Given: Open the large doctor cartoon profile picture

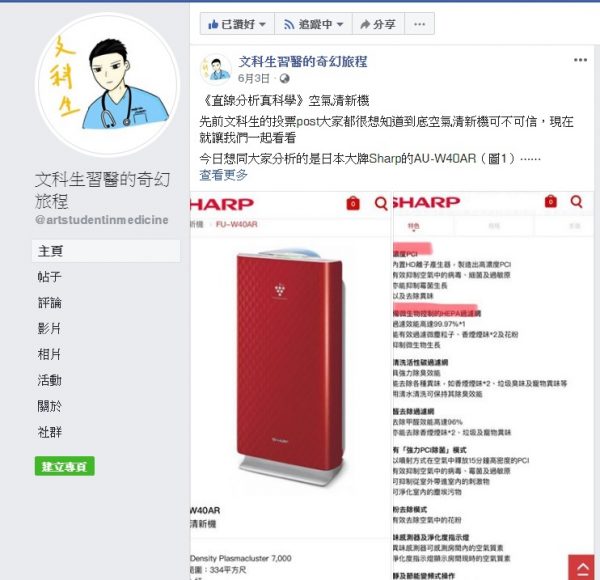Looking at the screenshot, I should (108, 84).
